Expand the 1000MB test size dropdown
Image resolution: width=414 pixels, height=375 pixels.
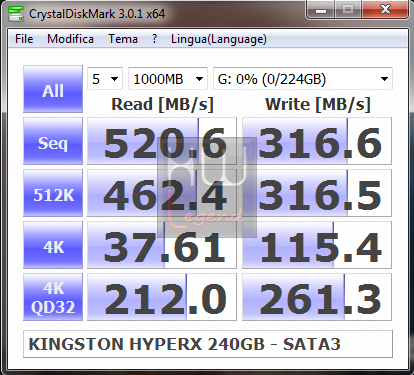tap(168, 79)
